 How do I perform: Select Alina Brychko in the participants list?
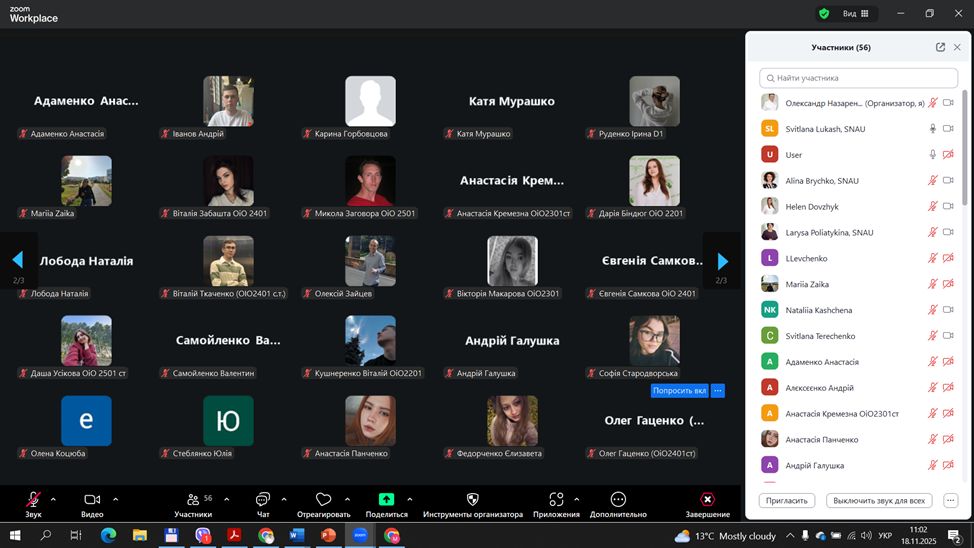[x=822, y=181]
